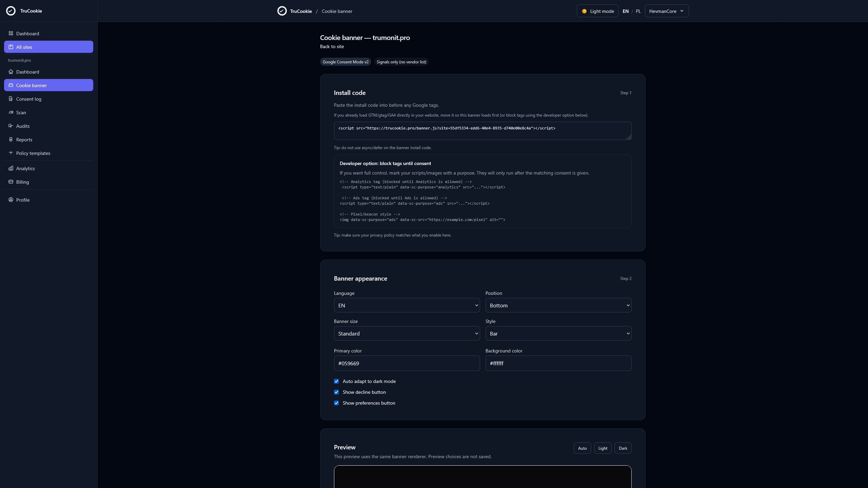Open the Analytics panel
The image size is (868, 488).
[25, 168]
